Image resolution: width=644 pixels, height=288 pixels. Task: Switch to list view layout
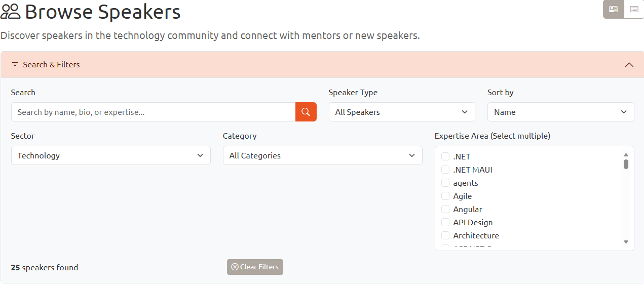(634, 9)
